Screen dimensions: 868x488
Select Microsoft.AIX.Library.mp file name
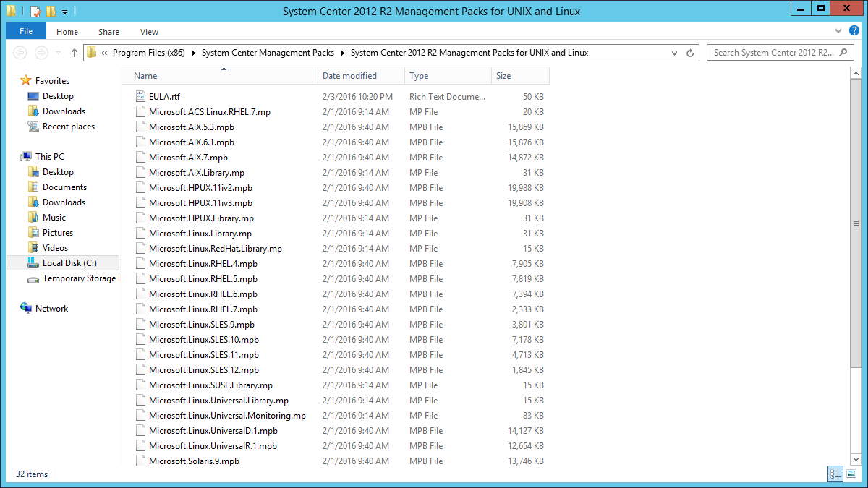[197, 173]
